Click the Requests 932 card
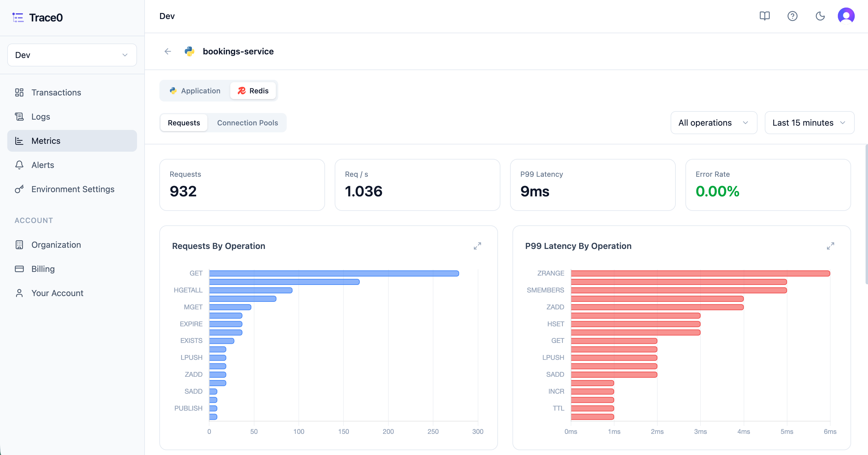 pos(242,185)
